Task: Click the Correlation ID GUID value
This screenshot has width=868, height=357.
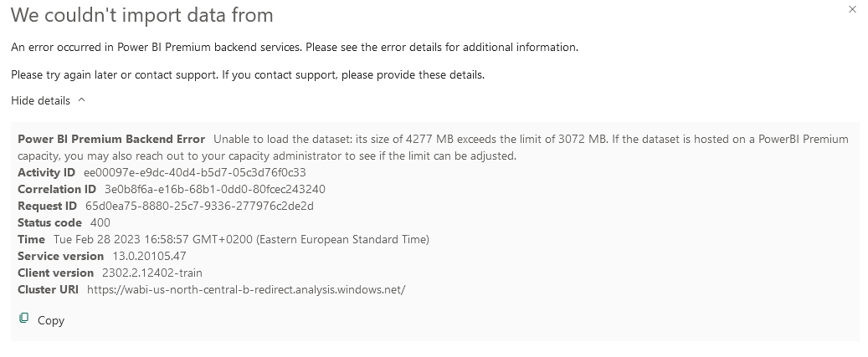Action: (x=215, y=189)
